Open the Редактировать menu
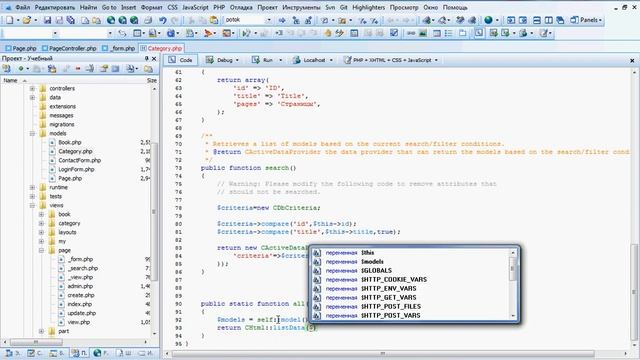 point(55,7)
